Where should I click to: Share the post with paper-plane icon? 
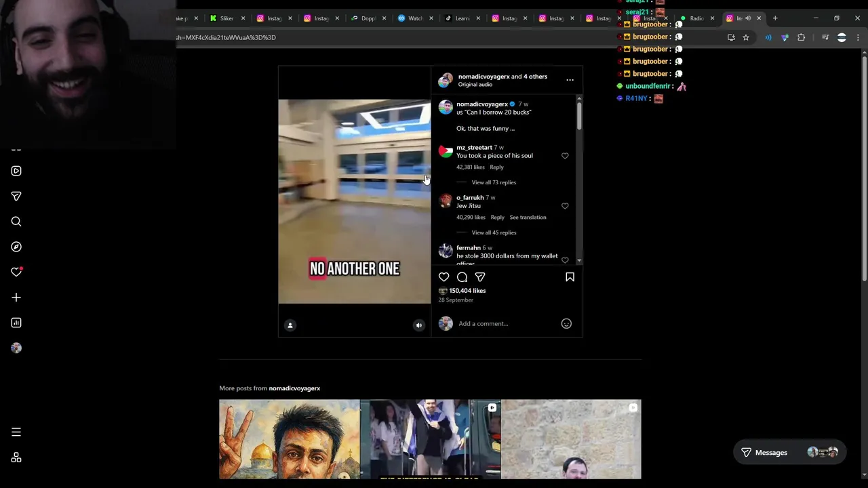[x=480, y=277]
